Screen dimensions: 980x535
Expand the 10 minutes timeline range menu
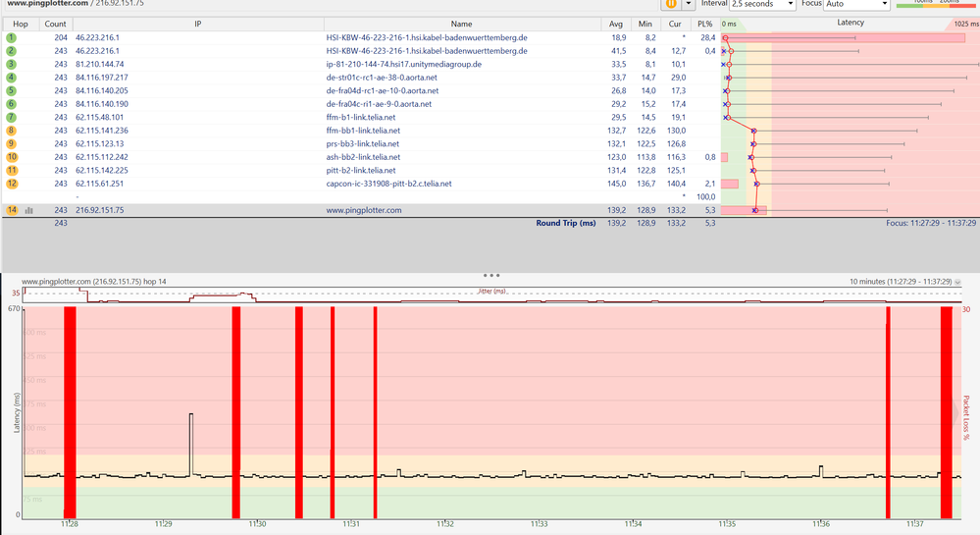(x=957, y=282)
